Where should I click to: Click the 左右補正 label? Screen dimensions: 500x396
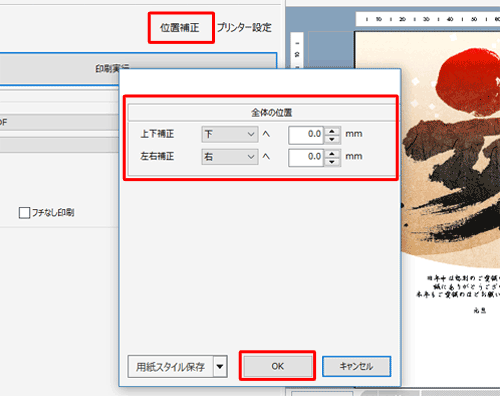point(157,156)
